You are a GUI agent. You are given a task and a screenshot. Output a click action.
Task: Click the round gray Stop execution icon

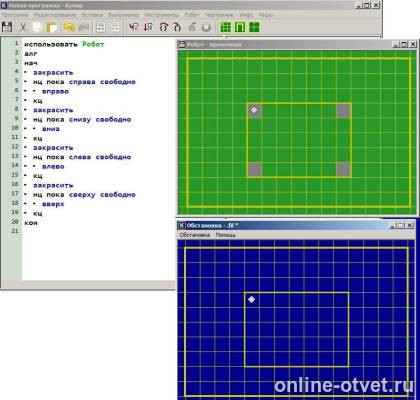(x=207, y=27)
